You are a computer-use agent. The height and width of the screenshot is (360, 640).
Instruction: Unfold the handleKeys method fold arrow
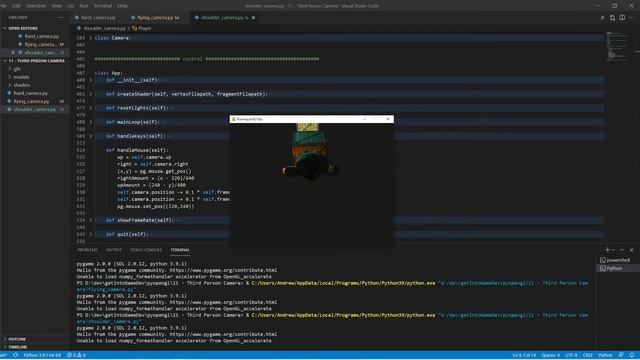coord(91,136)
